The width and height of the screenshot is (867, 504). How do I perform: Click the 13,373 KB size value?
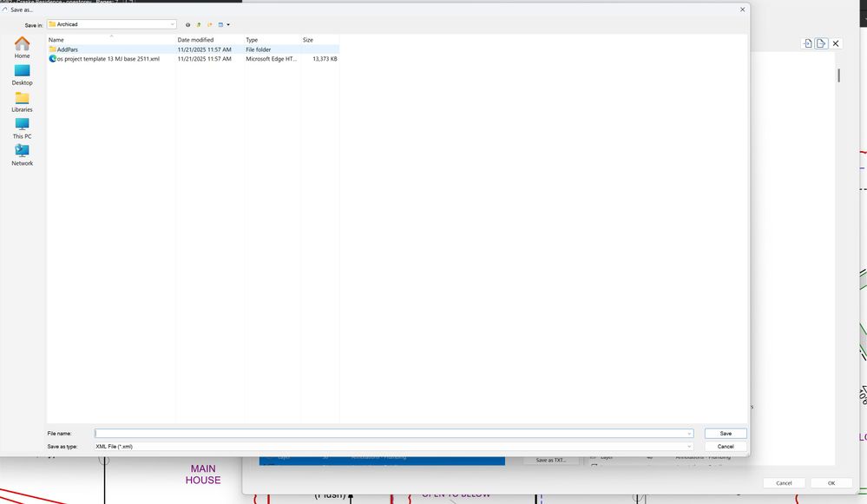[x=325, y=59]
